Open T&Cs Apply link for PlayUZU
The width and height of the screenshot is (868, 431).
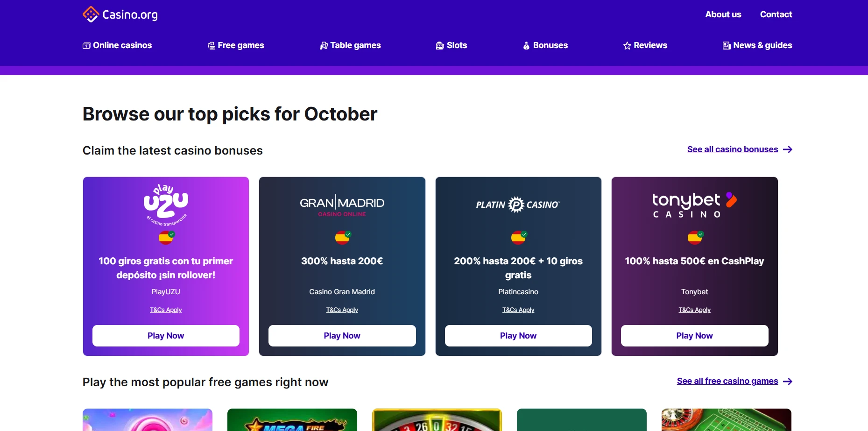click(166, 310)
